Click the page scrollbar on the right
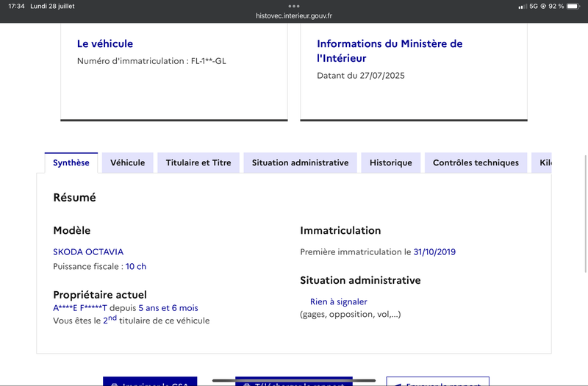This screenshot has height=386, width=588. pyautogui.click(x=586, y=213)
